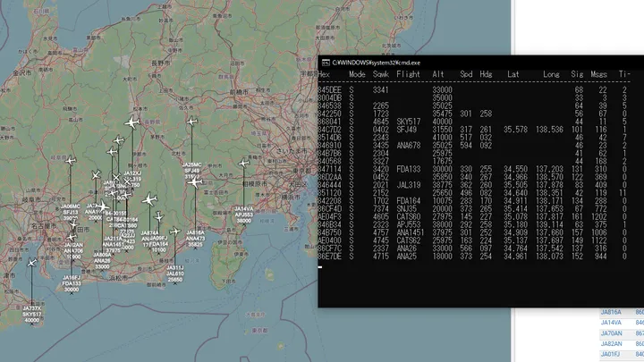
Task: Click the FDA164 flight entry in the console
Action: click(x=408, y=201)
